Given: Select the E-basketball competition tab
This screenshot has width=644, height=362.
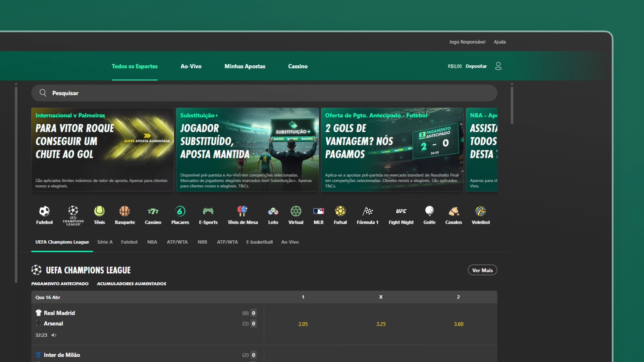Looking at the screenshot, I should 259,242.
